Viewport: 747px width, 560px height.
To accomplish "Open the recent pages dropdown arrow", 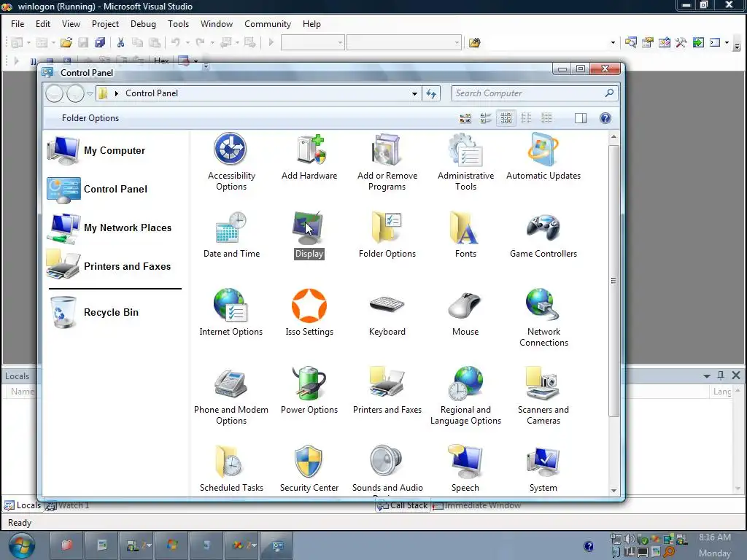I will click(90, 94).
